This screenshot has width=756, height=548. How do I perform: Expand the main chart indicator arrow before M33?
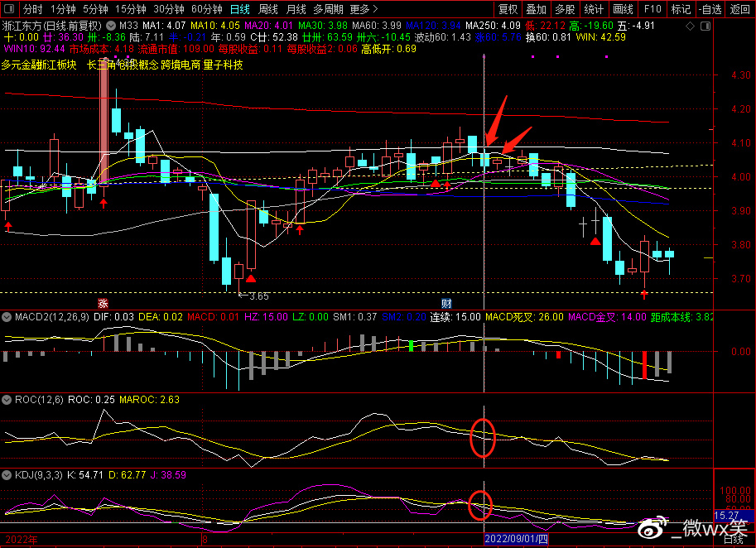pos(111,26)
